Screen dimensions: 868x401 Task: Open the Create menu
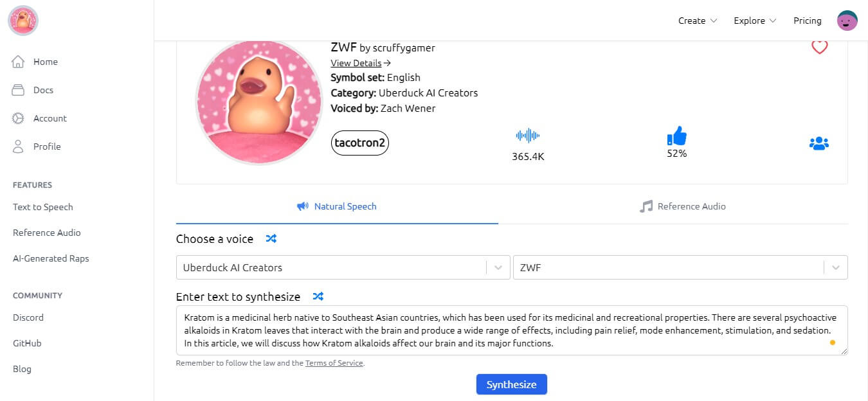(696, 20)
